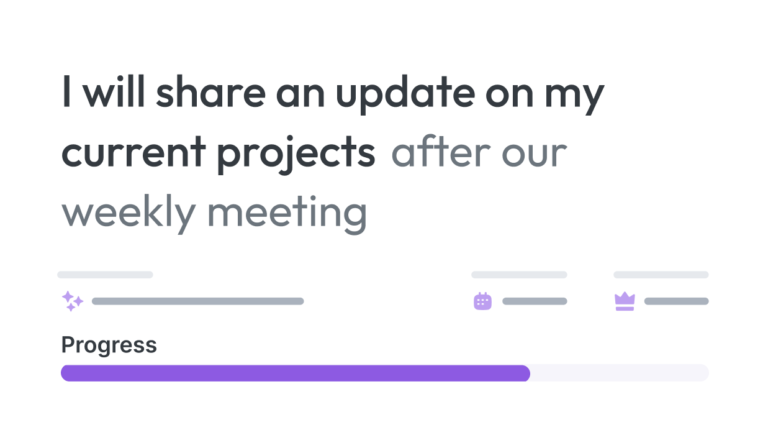
Task: Click the rounded end of purple progress fill
Action: coord(523,373)
